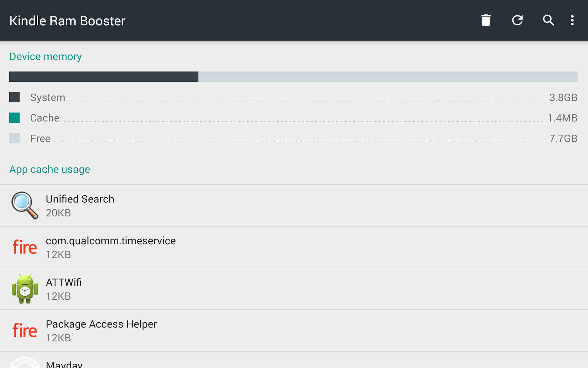Select the Mayday app entry
This screenshot has width=588, height=368.
[x=184, y=363]
